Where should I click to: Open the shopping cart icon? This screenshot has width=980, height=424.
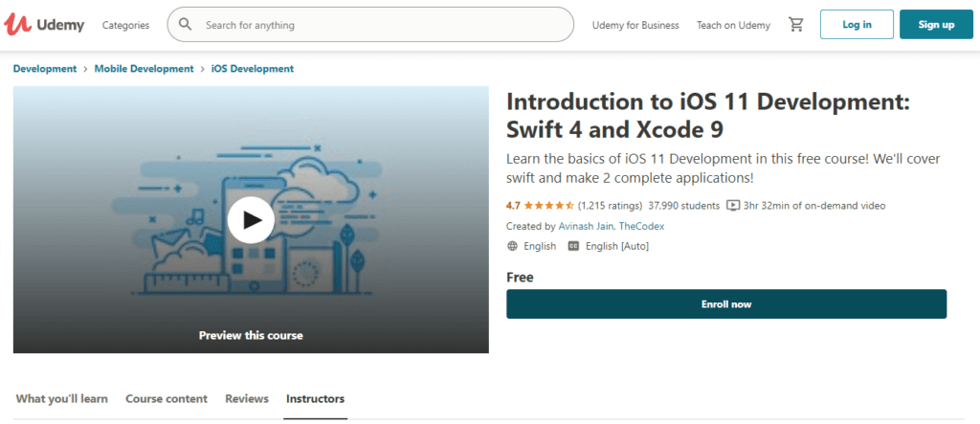click(795, 24)
